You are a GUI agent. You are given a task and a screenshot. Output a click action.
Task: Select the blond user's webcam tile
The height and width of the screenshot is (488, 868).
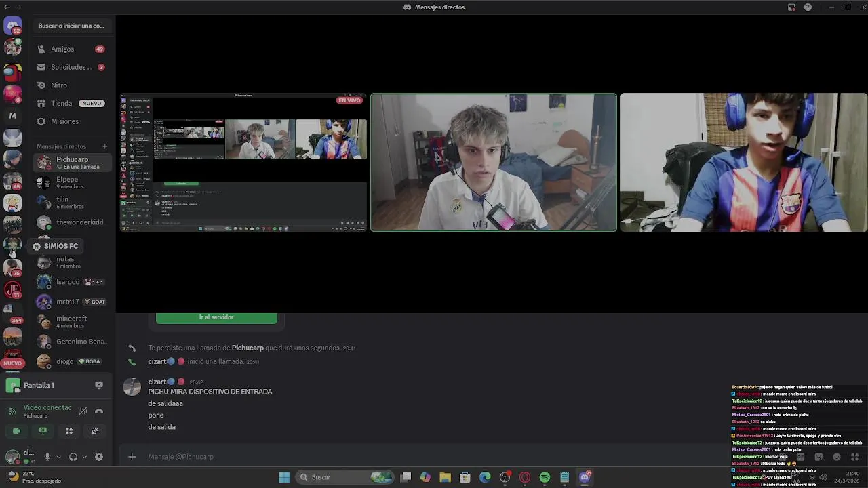click(494, 163)
